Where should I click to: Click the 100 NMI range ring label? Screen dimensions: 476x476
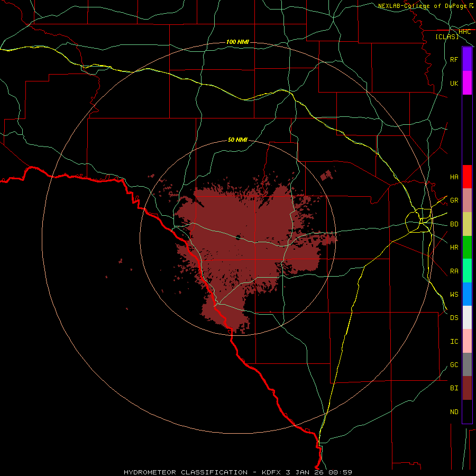237,42
